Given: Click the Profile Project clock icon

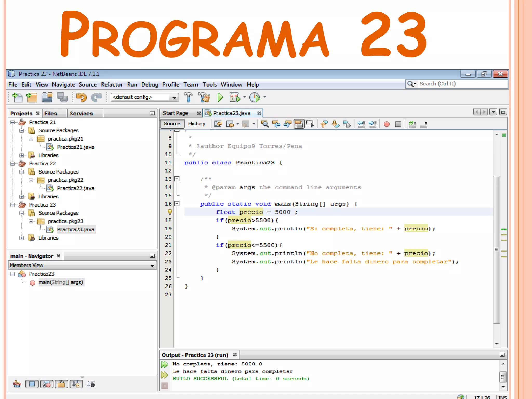Looking at the screenshot, I should pos(255,97).
